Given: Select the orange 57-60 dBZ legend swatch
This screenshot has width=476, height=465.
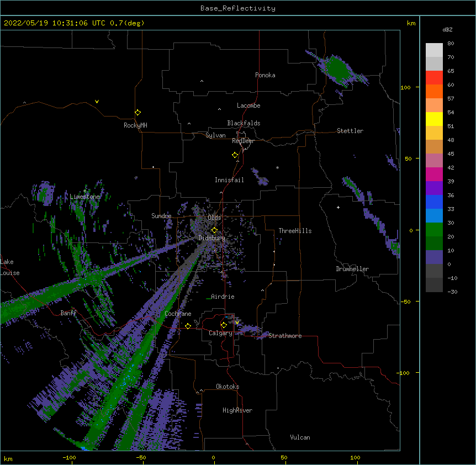Looking at the screenshot, I should click(434, 91).
